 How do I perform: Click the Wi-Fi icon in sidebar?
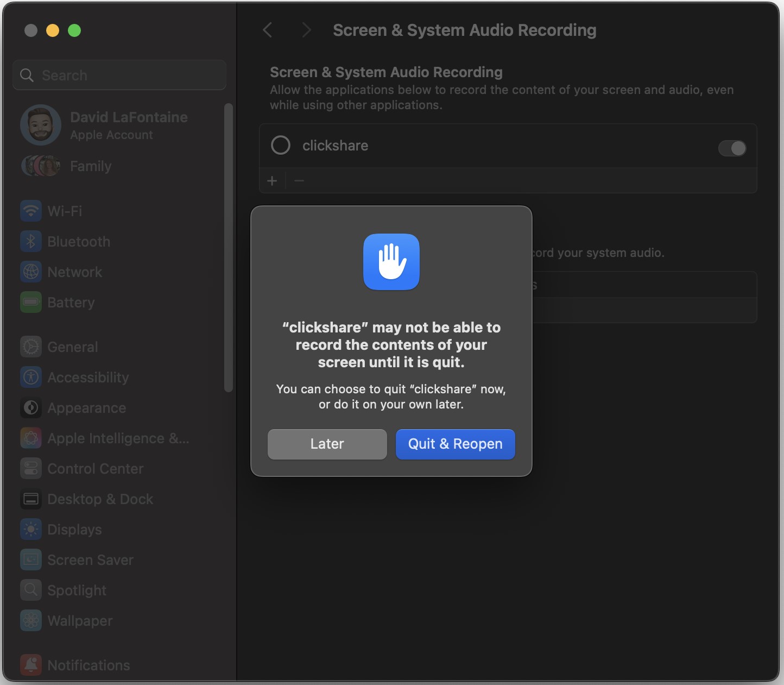pyautogui.click(x=31, y=211)
